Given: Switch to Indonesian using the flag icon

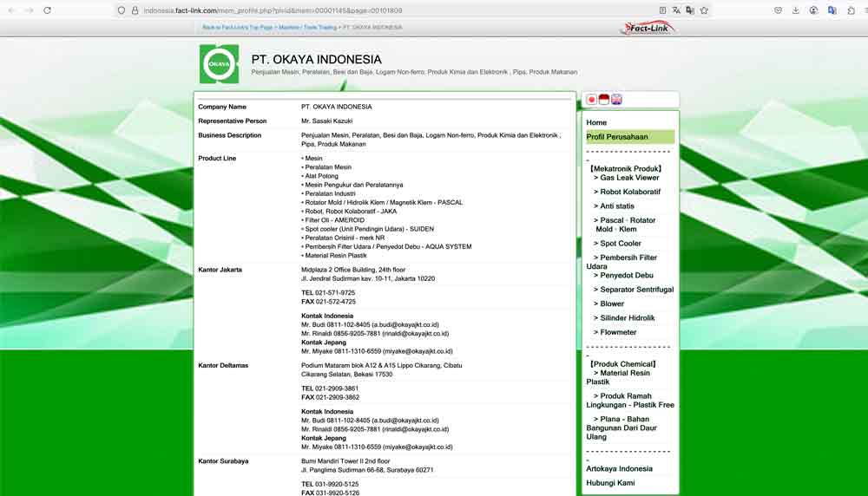Looking at the screenshot, I should (604, 100).
